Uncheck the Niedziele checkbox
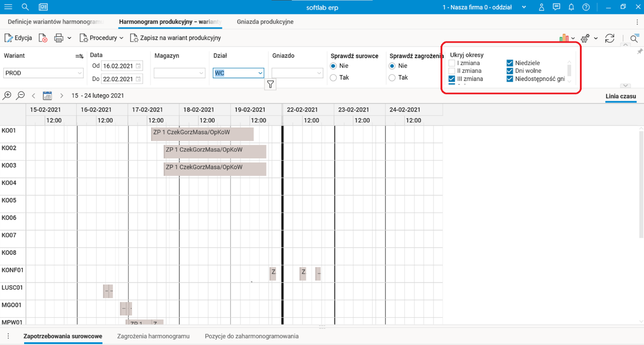 tap(510, 63)
